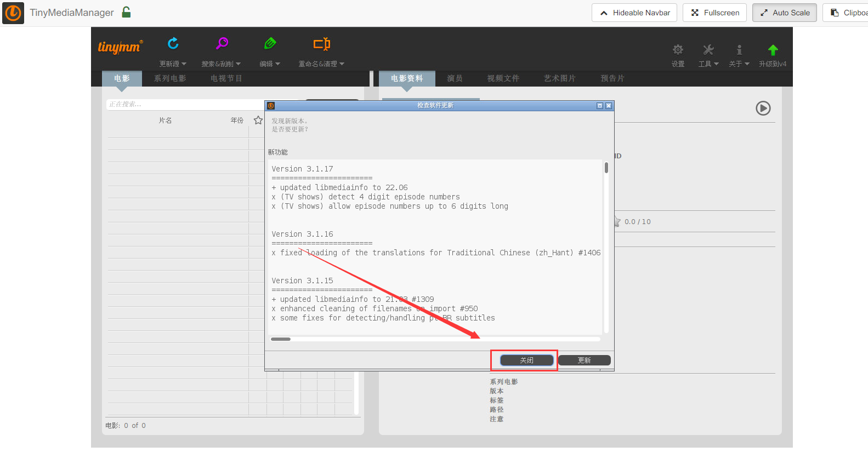Viewport: 868px width, 469px height.
Task: Click the green upgrade to v4 arrow
Action: pos(773,50)
